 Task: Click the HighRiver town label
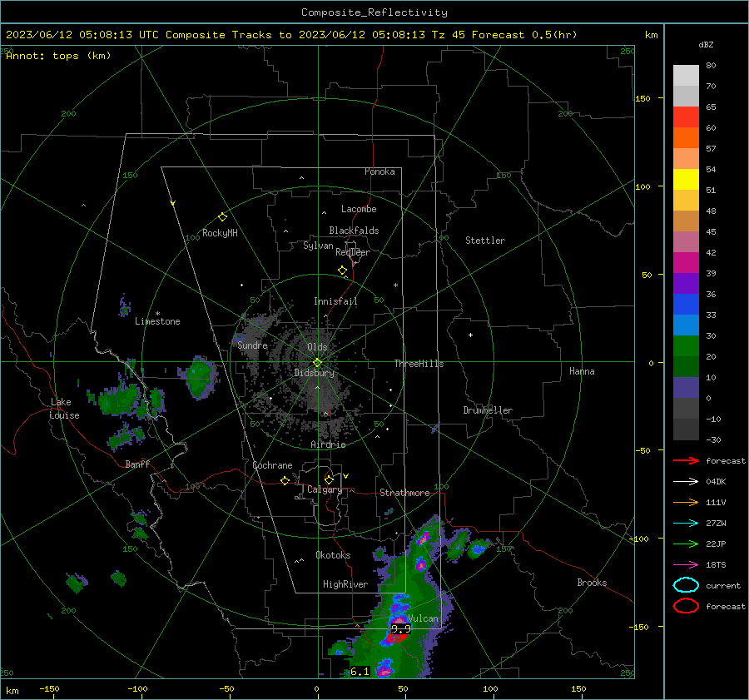pyautogui.click(x=345, y=584)
